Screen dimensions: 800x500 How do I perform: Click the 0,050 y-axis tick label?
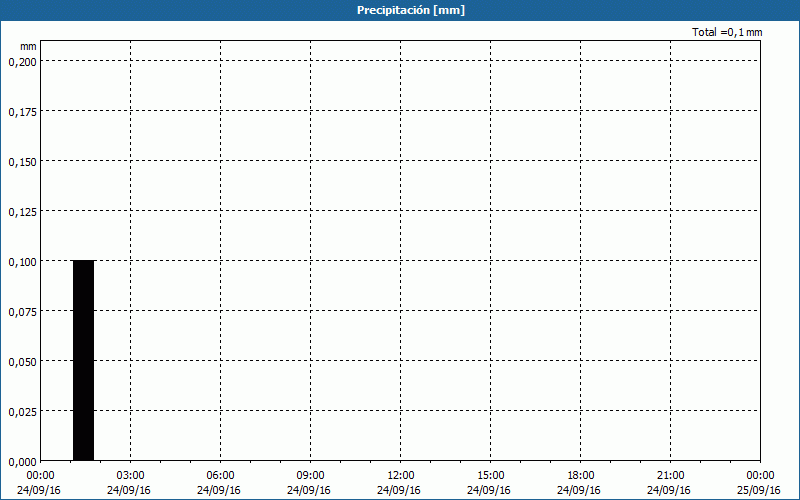(x=22, y=361)
